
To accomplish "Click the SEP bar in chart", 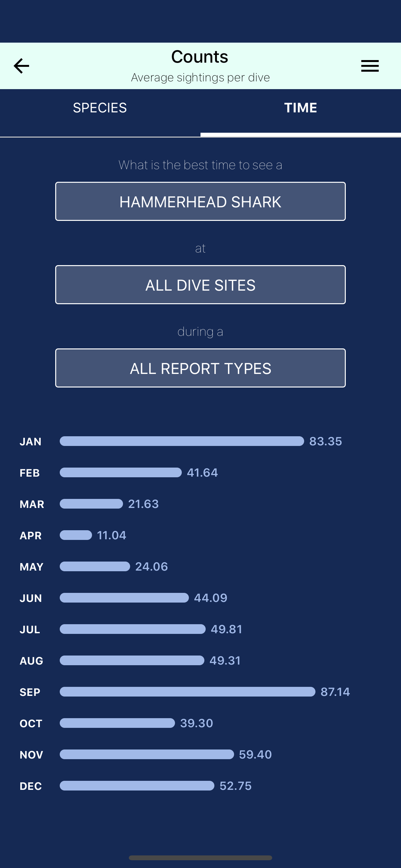I will click(x=188, y=692).
